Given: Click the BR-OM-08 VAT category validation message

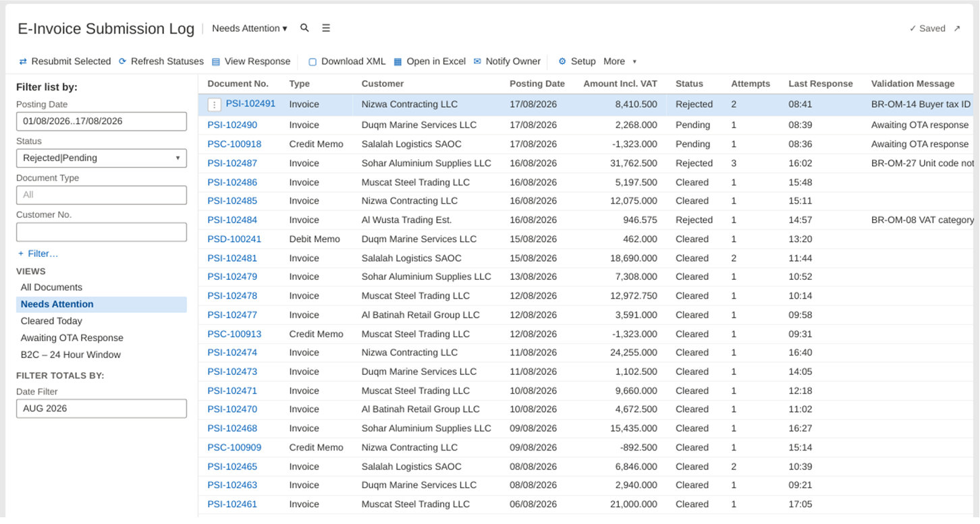Looking at the screenshot, I should [923, 220].
